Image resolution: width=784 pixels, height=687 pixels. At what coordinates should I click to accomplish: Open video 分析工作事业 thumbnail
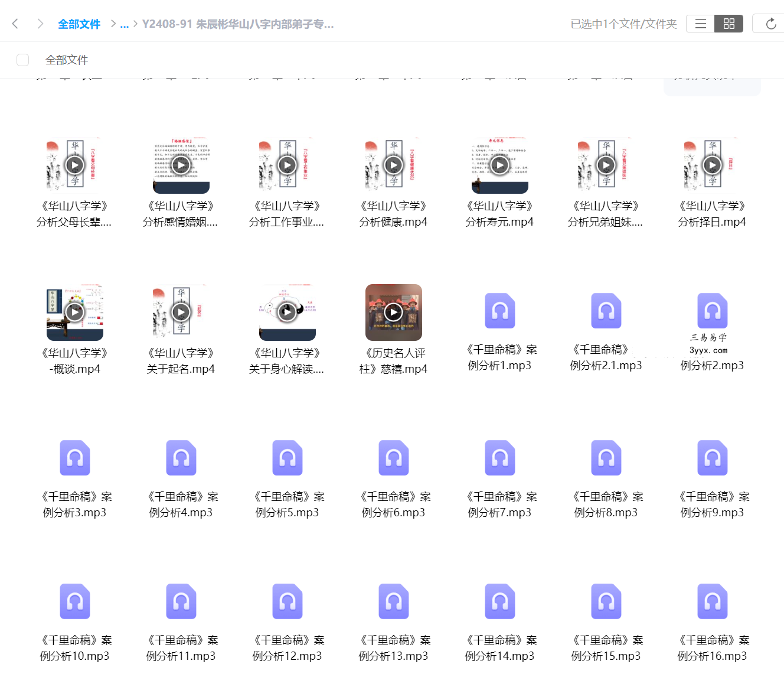click(288, 165)
